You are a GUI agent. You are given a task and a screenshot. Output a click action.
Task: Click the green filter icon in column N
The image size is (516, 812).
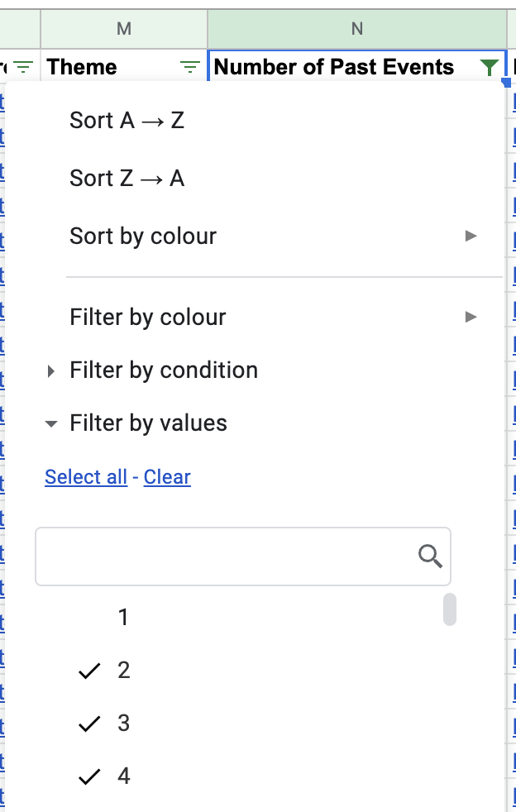click(x=490, y=67)
